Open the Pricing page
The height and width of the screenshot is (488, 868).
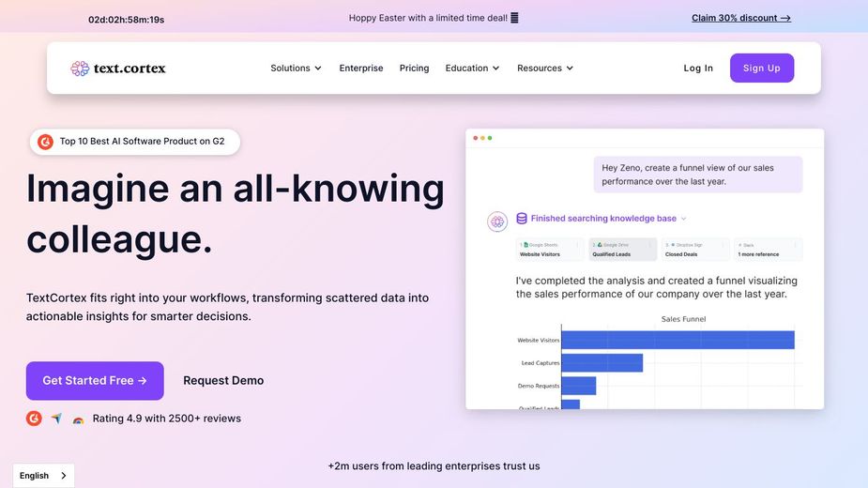pyautogui.click(x=414, y=69)
